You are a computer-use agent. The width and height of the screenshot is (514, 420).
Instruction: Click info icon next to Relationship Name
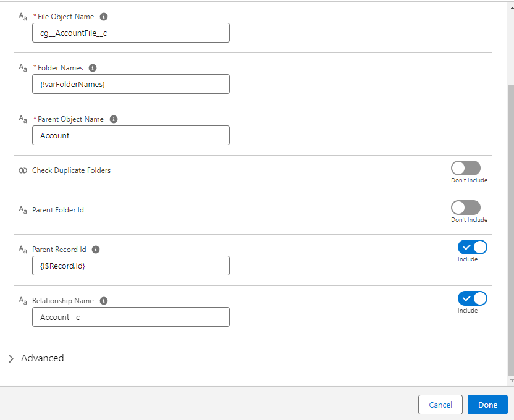[x=104, y=301]
